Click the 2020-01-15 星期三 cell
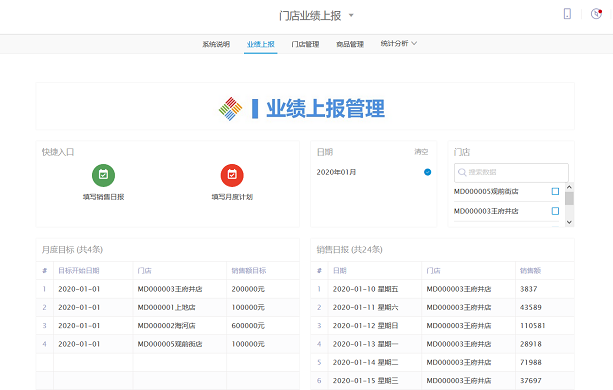Viewport: 613px width, 390px height. tap(366, 380)
